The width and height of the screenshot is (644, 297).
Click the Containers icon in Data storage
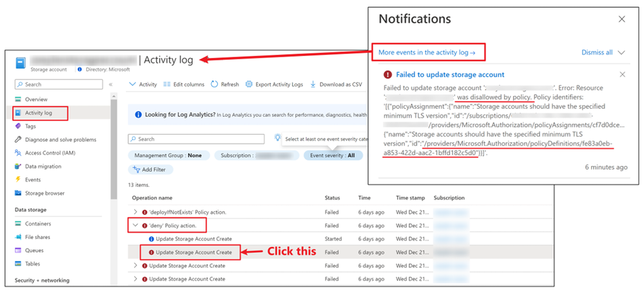pyautogui.click(x=17, y=224)
